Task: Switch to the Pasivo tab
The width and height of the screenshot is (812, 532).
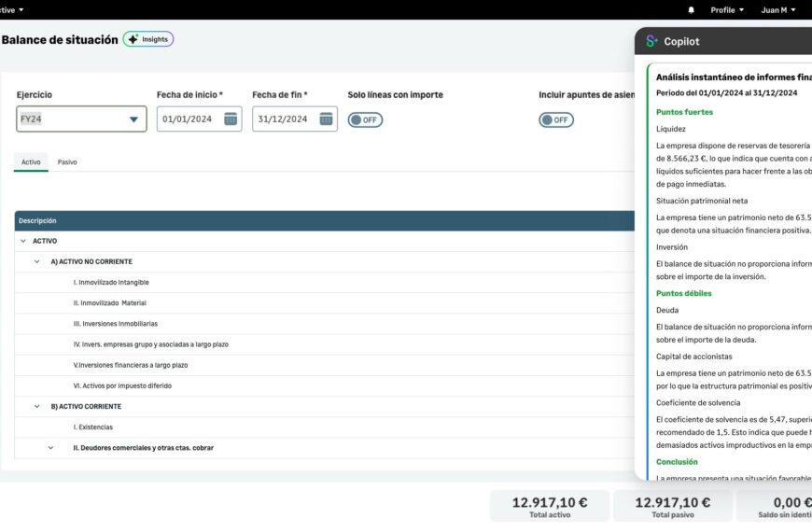Action: tap(67, 162)
